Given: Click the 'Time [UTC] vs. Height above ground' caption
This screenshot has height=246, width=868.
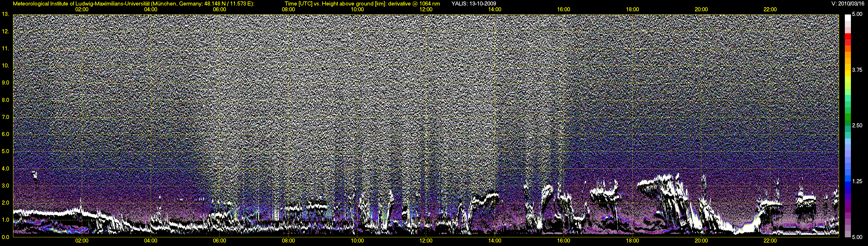Looking at the screenshot, I should coord(362,4).
